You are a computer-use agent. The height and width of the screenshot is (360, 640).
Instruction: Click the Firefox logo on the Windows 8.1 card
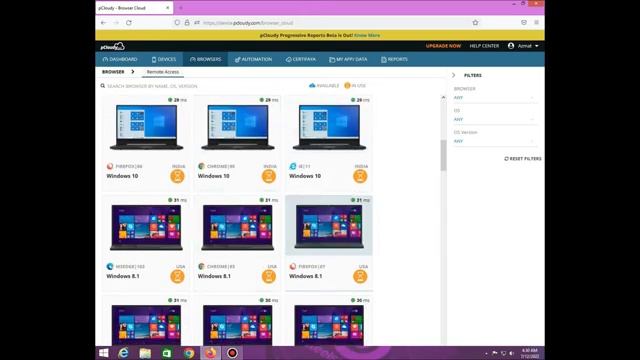tap(293, 267)
